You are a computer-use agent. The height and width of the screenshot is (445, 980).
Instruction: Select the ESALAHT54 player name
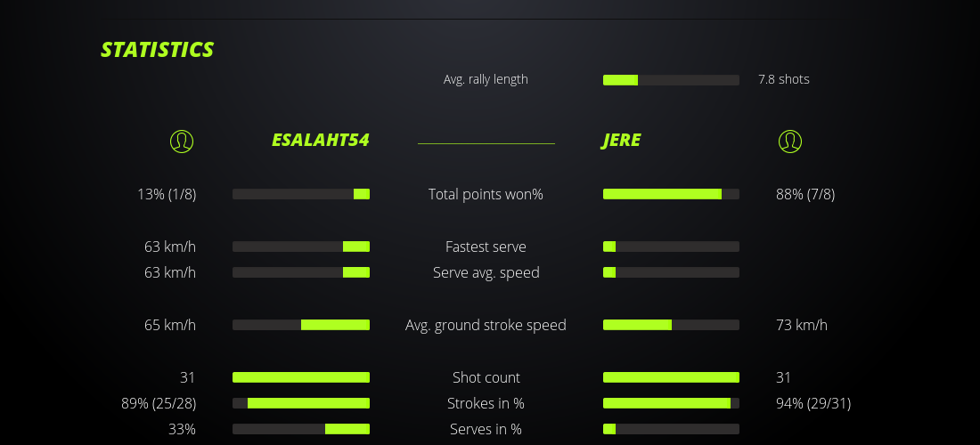tap(320, 140)
